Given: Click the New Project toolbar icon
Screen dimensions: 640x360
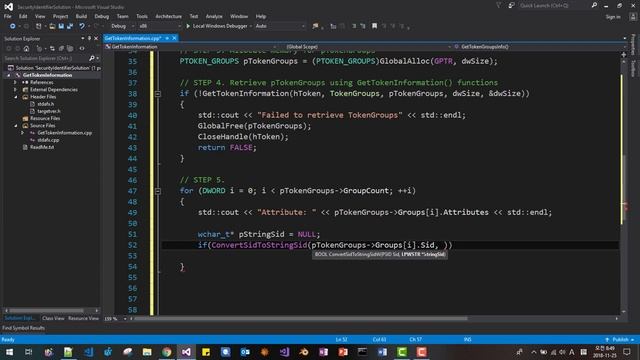Looking at the screenshot, I should click(38, 26).
